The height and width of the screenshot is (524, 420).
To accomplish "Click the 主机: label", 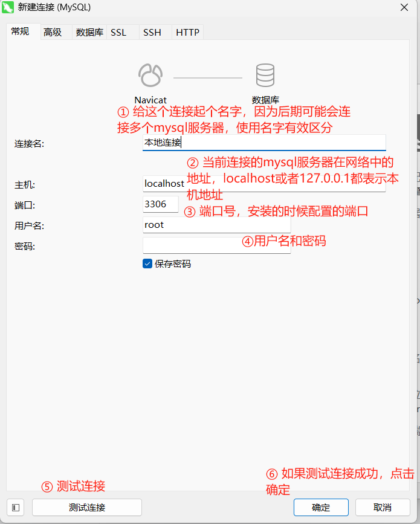I will [25, 185].
